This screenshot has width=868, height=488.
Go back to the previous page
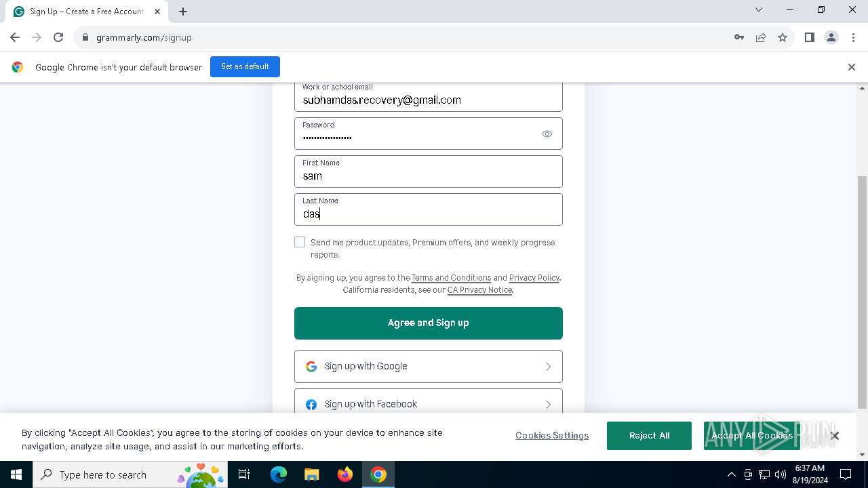click(x=15, y=37)
